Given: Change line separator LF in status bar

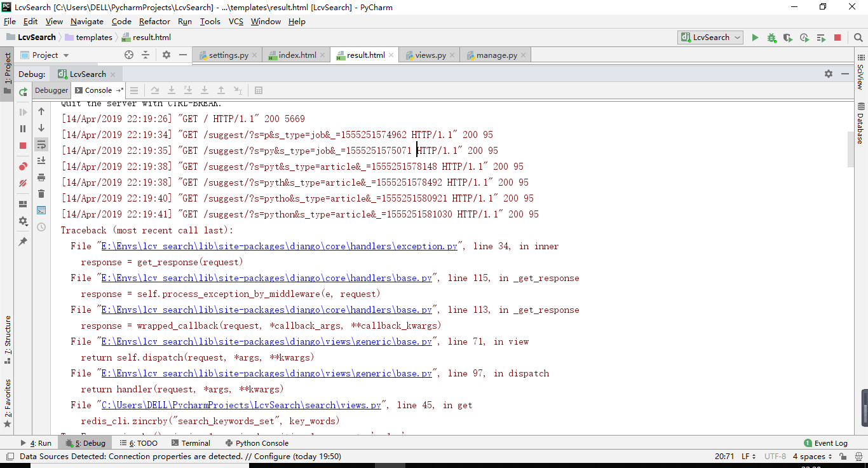Looking at the screenshot, I should pos(748,457).
